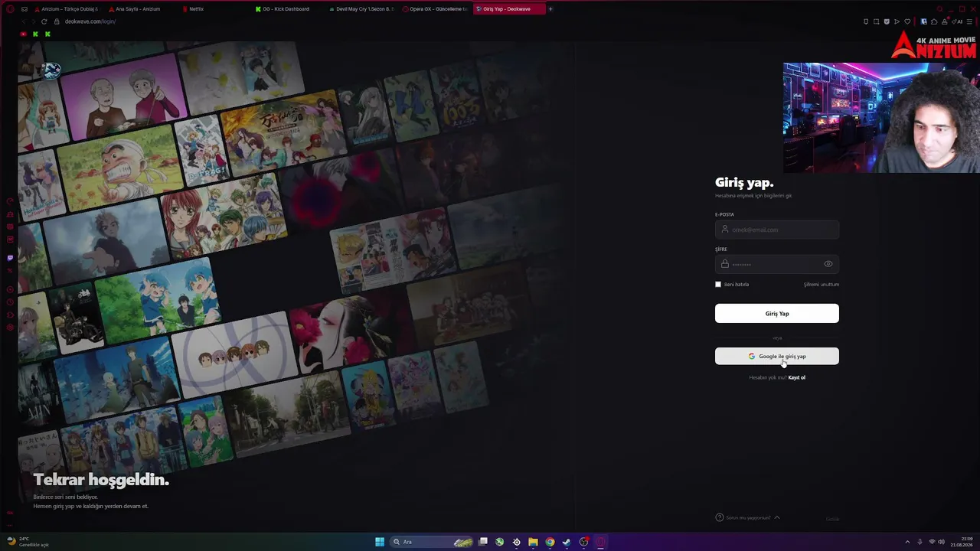Screen dimensions: 980x551
Task: Click the Opera GX logo menu button
Action: coord(10,9)
